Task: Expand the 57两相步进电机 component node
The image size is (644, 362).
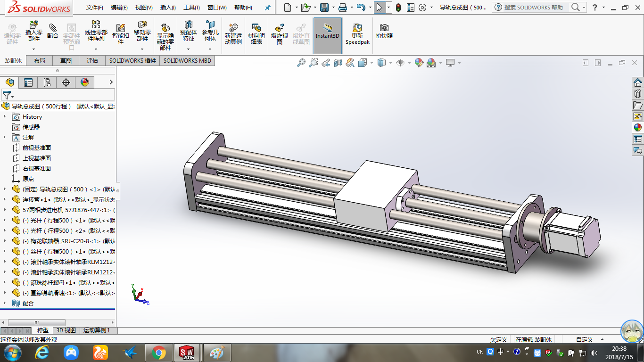Action: 5,210
